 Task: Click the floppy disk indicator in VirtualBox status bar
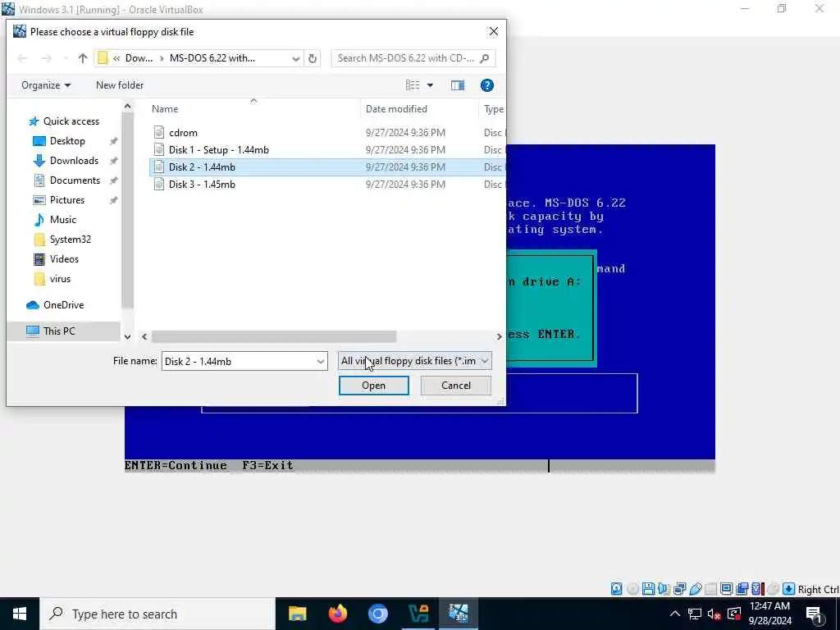click(648, 589)
